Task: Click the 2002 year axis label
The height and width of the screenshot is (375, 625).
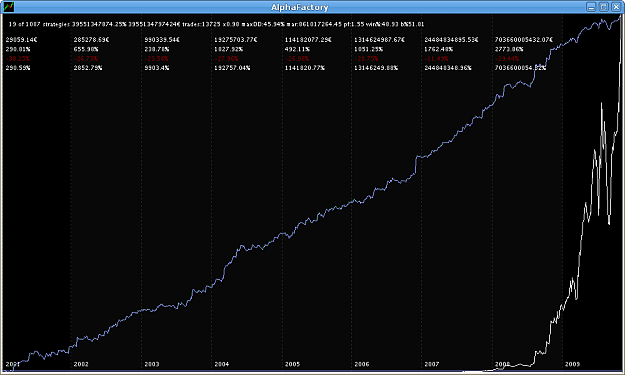Action: point(81,364)
